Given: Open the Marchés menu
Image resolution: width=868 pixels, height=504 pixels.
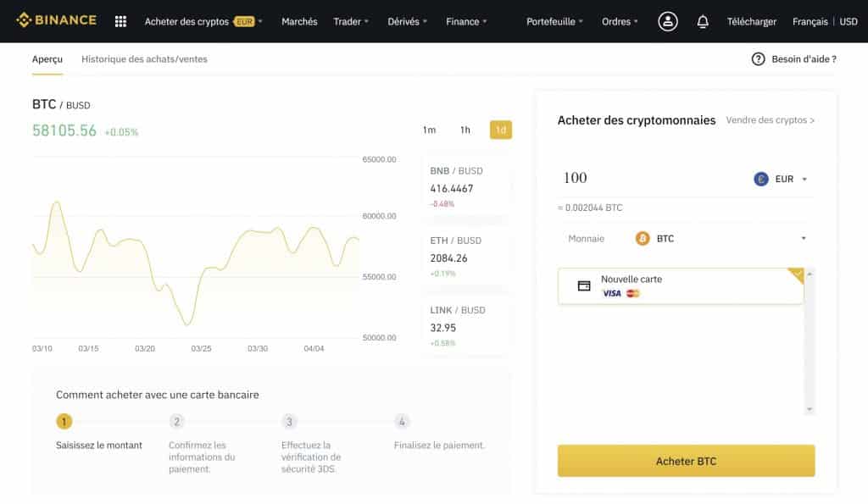Looking at the screenshot, I should tap(299, 21).
